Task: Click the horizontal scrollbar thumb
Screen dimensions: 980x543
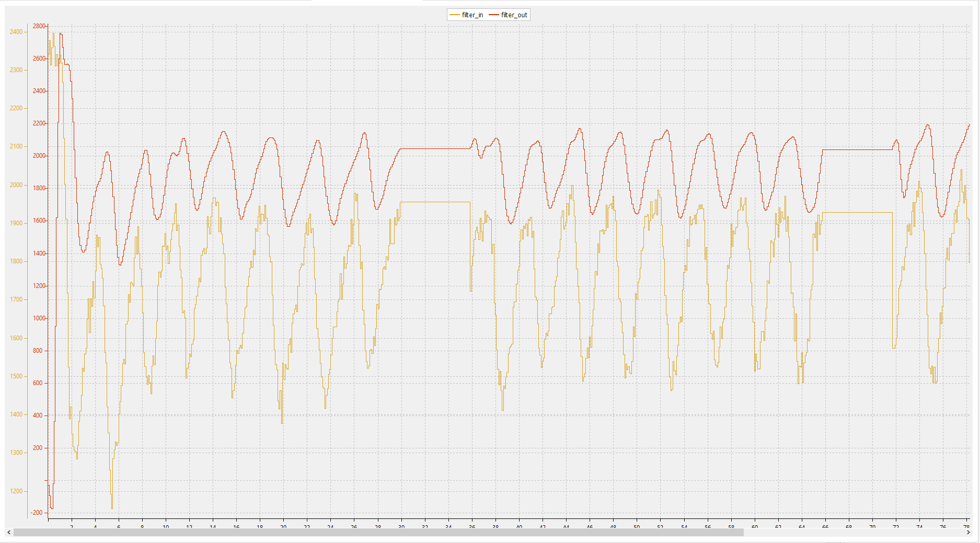Action: 378,533
